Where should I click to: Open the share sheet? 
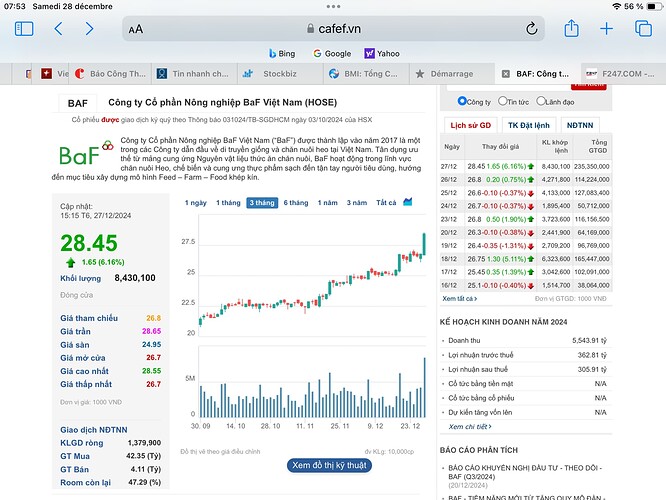[x=571, y=28]
